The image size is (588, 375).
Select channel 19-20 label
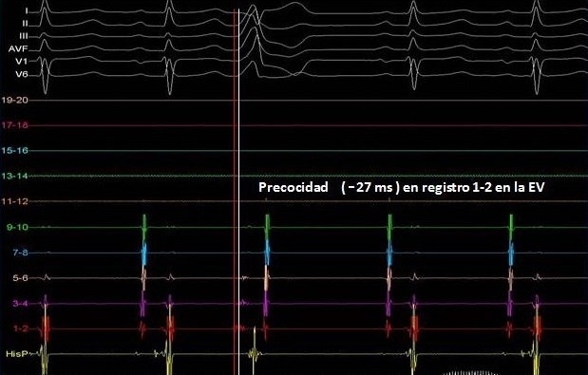pos(14,101)
